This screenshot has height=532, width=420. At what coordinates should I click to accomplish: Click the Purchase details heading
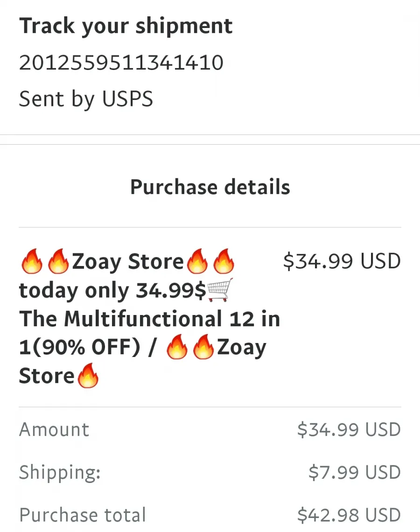point(210,187)
